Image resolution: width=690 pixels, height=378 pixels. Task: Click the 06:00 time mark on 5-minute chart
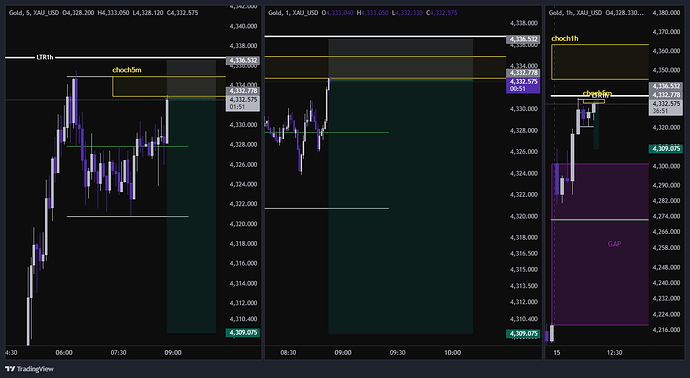tap(64, 352)
